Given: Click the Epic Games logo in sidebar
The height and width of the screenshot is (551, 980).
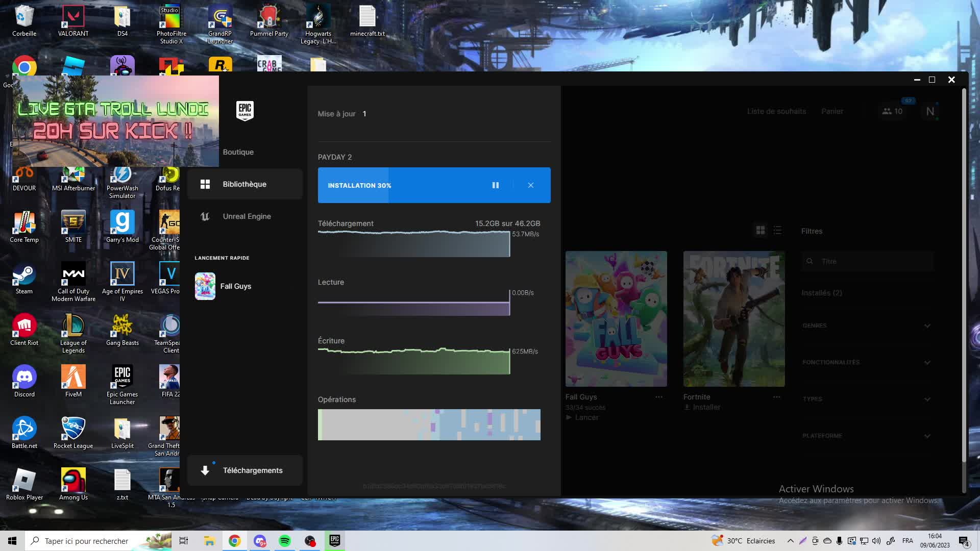Looking at the screenshot, I should click(245, 110).
